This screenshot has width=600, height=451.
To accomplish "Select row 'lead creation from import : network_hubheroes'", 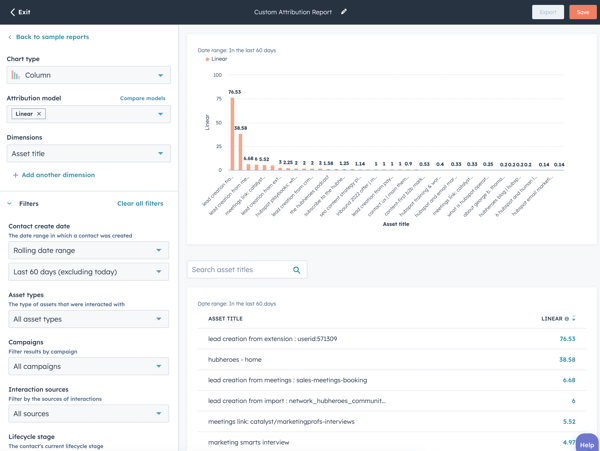I will 391,401.
